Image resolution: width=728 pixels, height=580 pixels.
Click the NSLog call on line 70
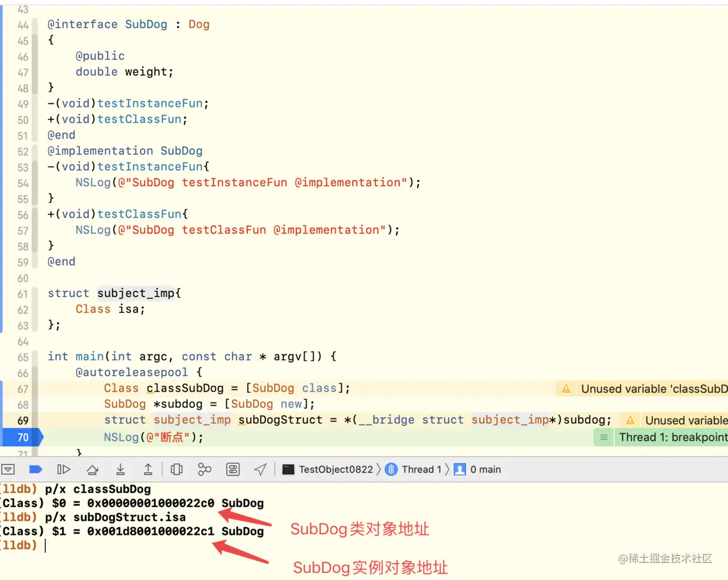pyautogui.click(x=154, y=437)
